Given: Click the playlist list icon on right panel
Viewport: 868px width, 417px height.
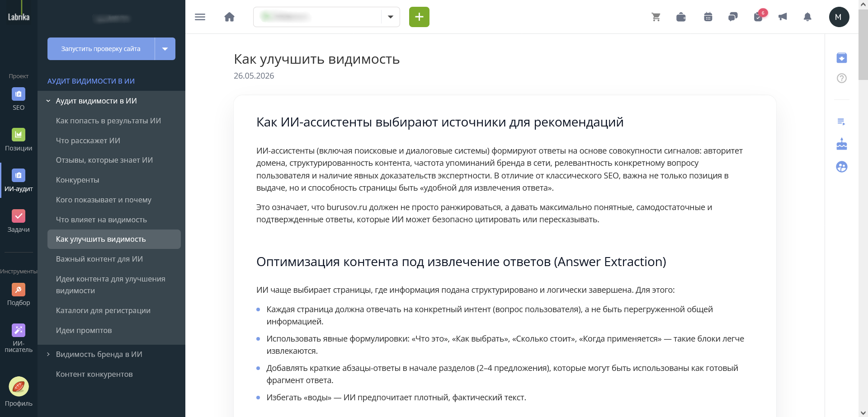Looking at the screenshot, I should point(841,122).
